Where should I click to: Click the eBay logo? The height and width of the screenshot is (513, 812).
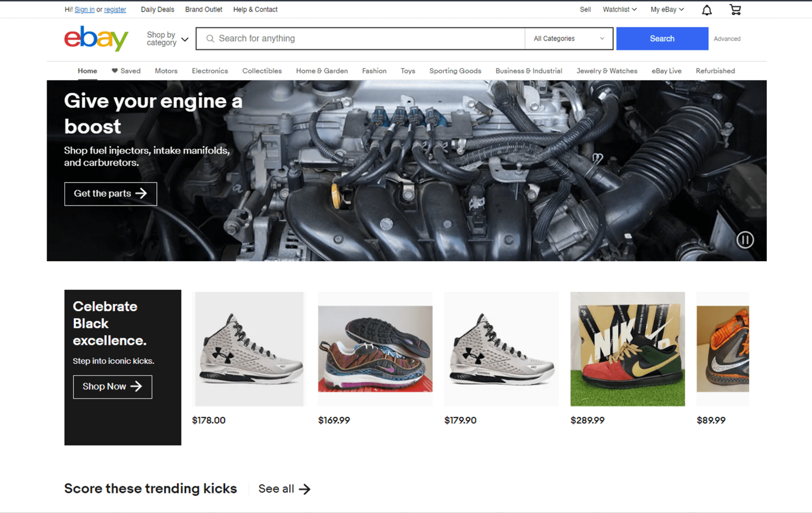[96, 38]
